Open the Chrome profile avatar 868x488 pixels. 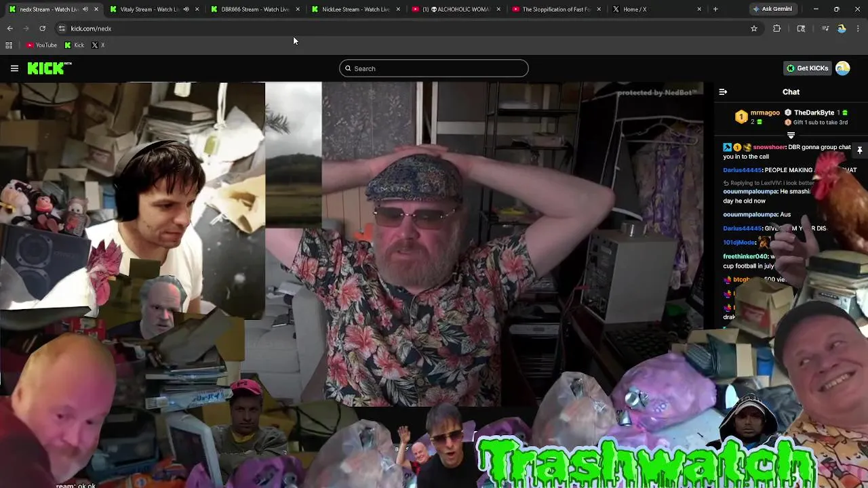842,28
